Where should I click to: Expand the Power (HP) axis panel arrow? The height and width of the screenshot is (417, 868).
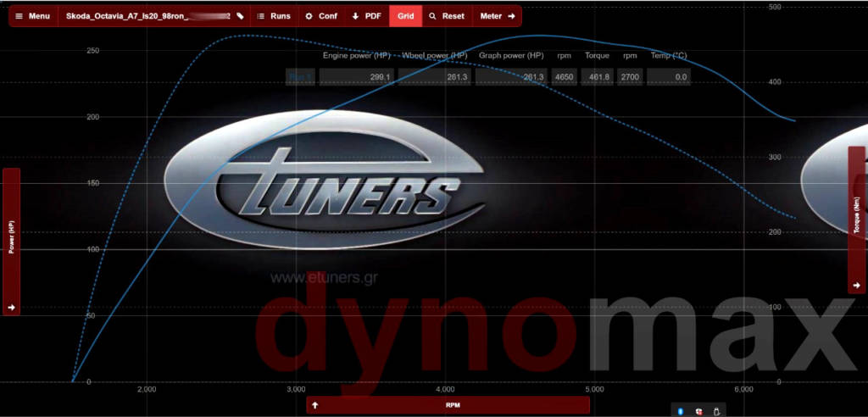(11, 307)
